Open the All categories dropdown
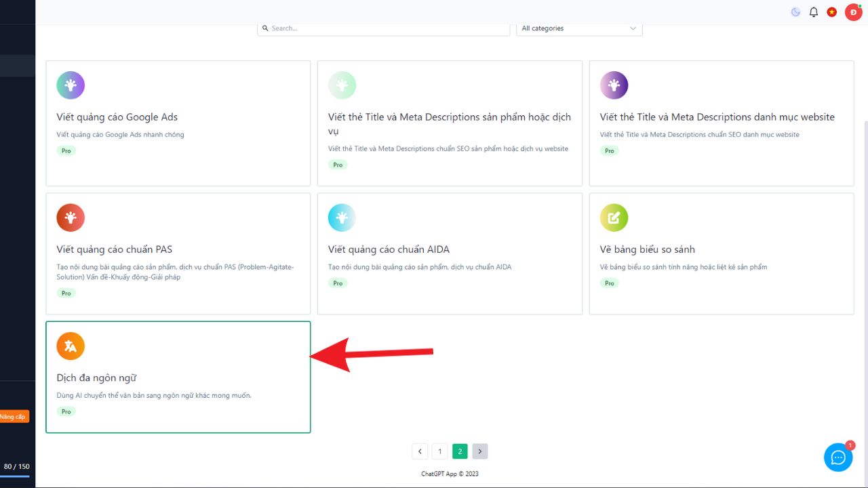868x488 pixels. (579, 28)
